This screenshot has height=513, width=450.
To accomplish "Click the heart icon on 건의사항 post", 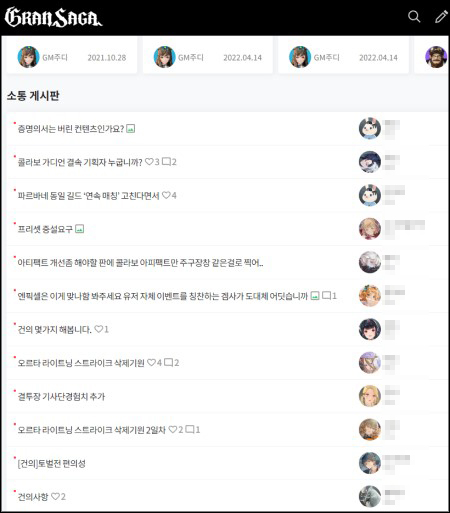I will pos(55,496).
